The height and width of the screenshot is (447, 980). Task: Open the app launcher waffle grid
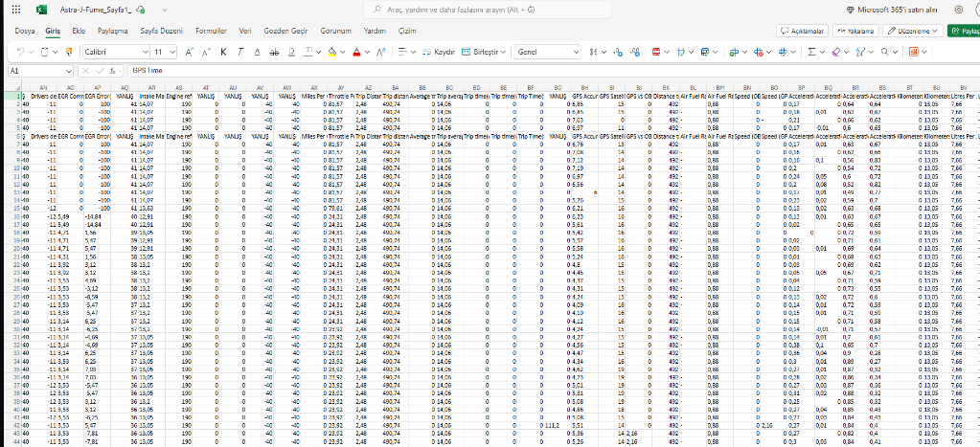coord(16,10)
